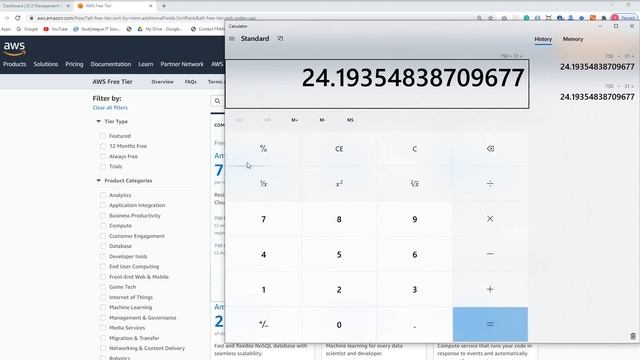Viewport: 640px width, 360px height.
Task: Click the C clear key
Action: point(414,149)
